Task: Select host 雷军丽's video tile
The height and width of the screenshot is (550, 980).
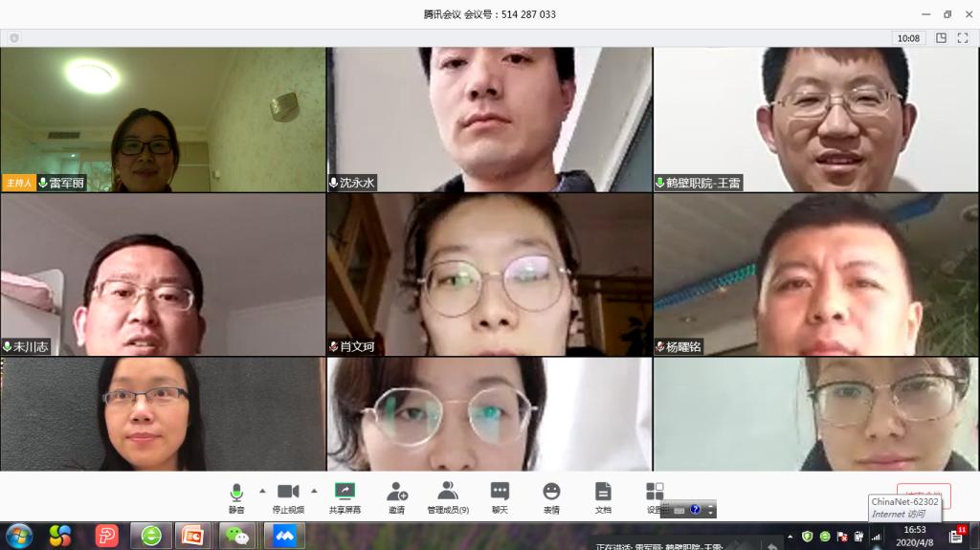Action: pyautogui.click(x=163, y=120)
